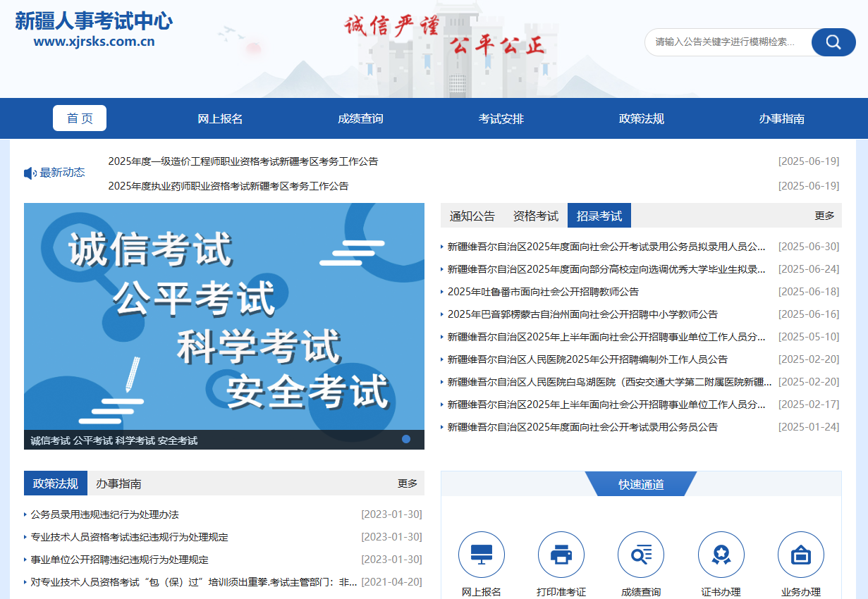The width and height of the screenshot is (868, 599).
Task: Open 考试安排 in the navigation bar
Action: click(x=501, y=118)
